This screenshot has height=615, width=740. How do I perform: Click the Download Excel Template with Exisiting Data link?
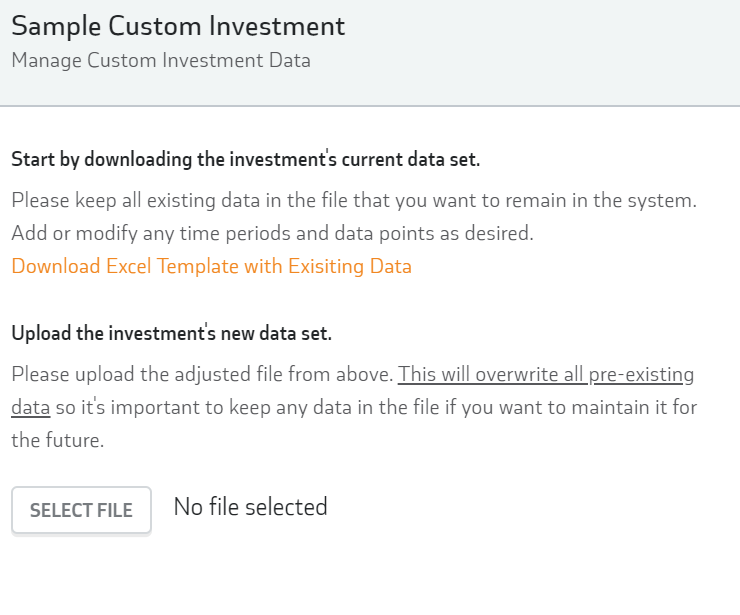[x=211, y=267]
